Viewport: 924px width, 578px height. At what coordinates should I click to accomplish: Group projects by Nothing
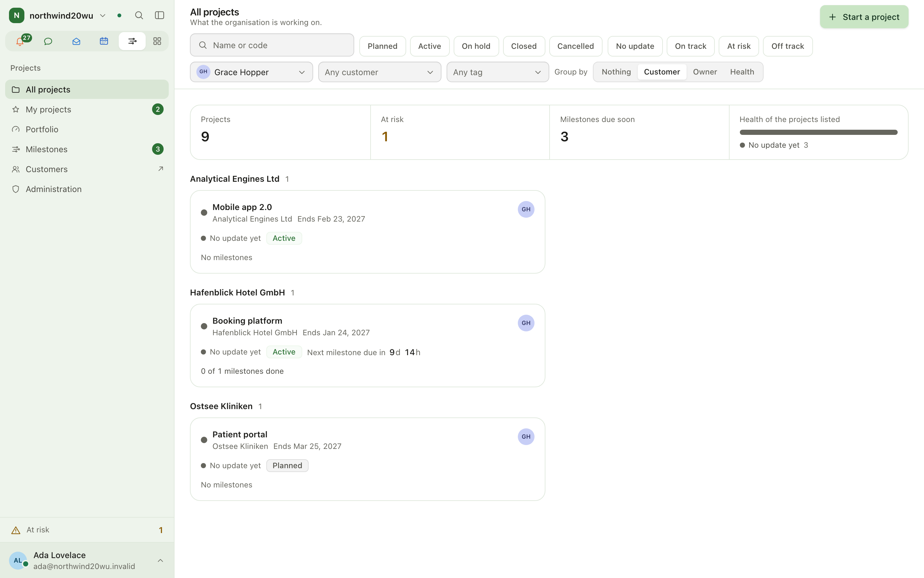click(x=616, y=72)
